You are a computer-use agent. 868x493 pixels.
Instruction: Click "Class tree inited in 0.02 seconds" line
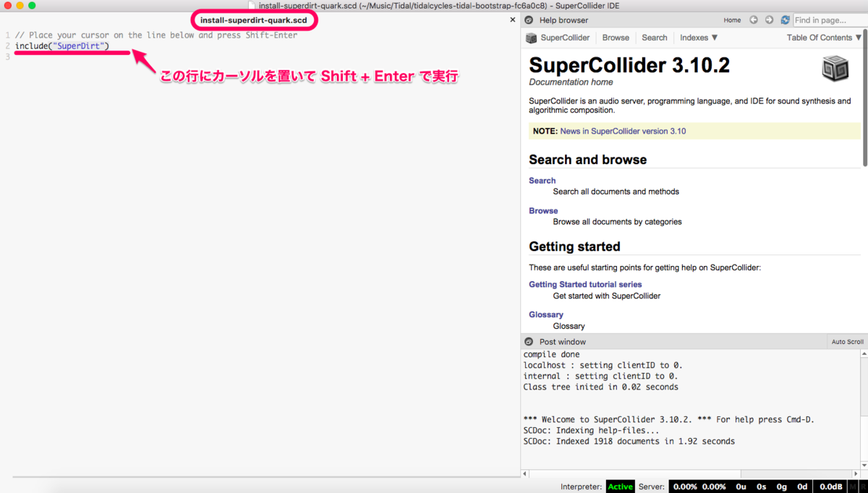click(x=600, y=387)
